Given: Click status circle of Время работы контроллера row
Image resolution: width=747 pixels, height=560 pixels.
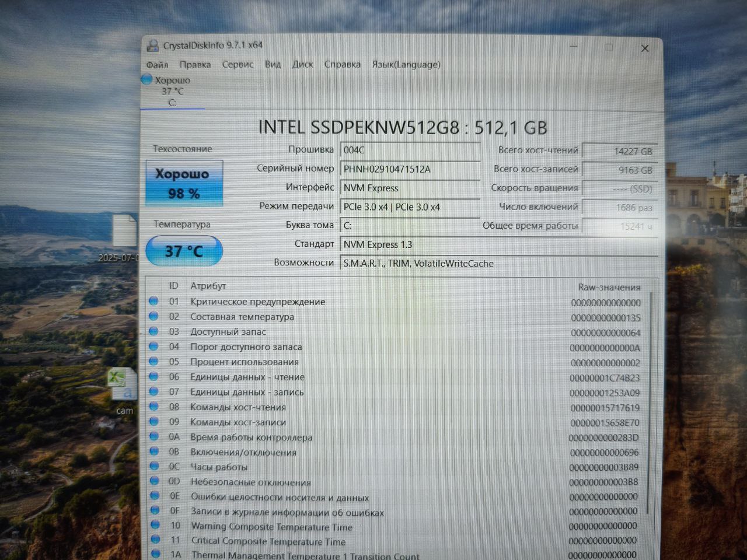Looking at the screenshot, I should tap(154, 436).
